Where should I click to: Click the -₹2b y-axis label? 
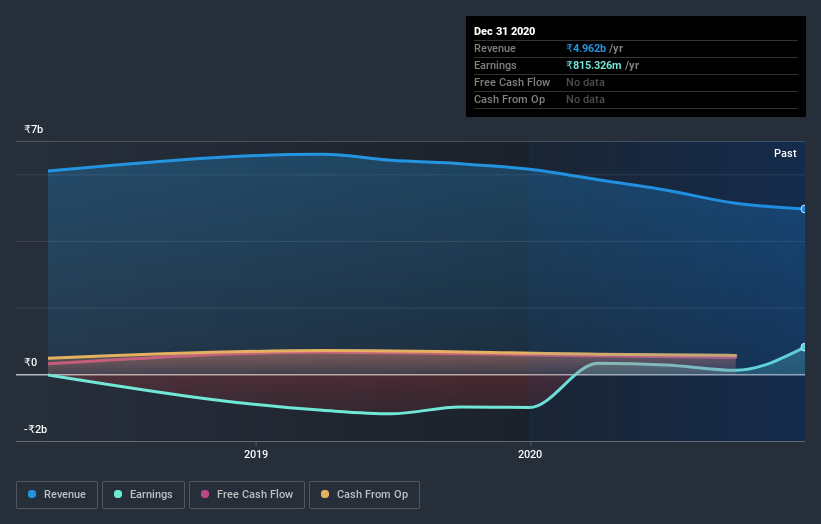click(x=35, y=429)
